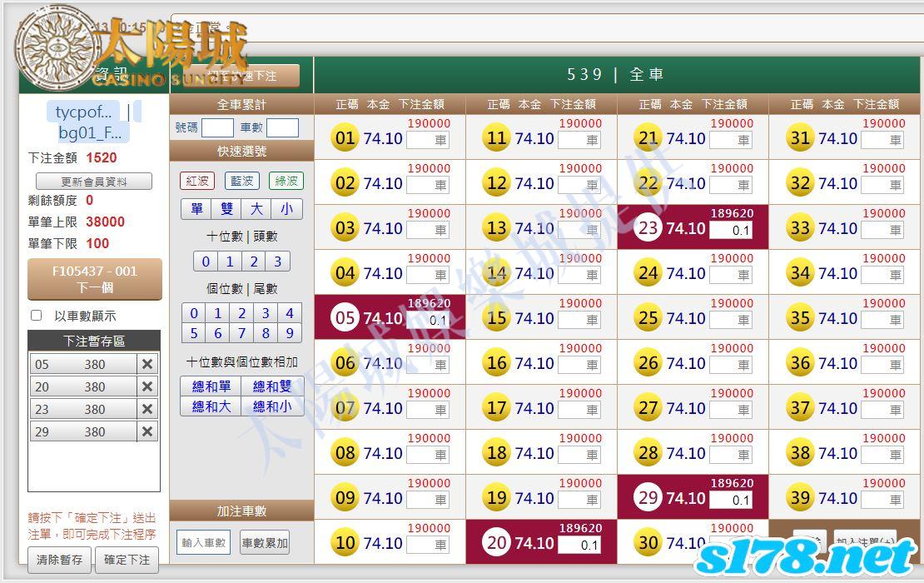Viewport: 924px width, 583px height.
Task: Toggle the 藍波 blue wave filter
Action: (241, 181)
